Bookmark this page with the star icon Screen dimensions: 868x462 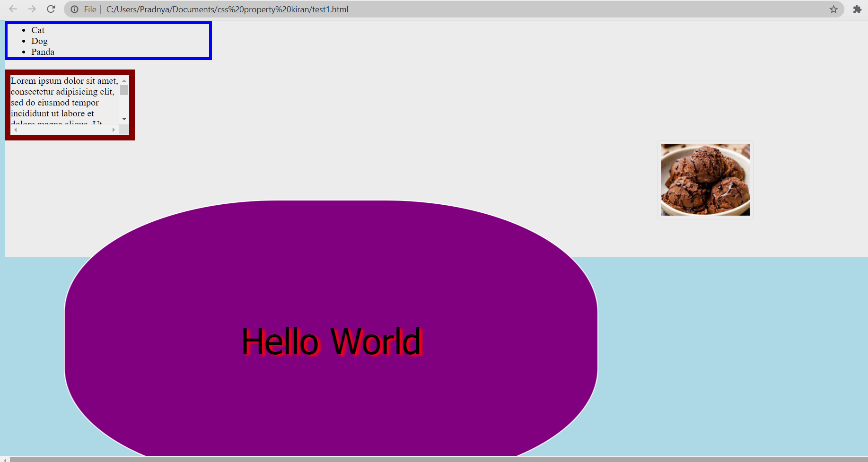tap(833, 9)
